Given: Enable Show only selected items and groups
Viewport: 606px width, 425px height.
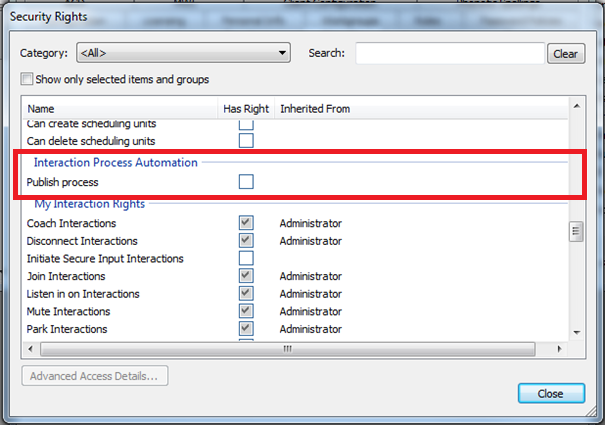Looking at the screenshot, I should tap(28, 79).
